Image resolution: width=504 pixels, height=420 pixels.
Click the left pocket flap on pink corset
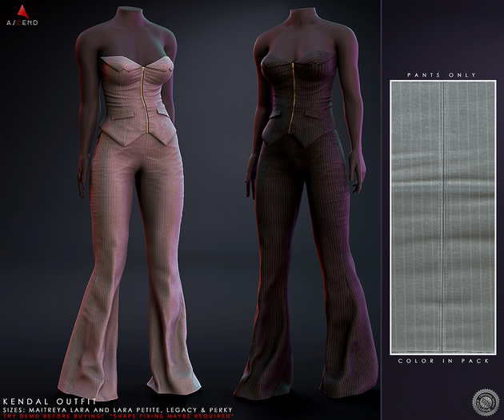pos(122,115)
